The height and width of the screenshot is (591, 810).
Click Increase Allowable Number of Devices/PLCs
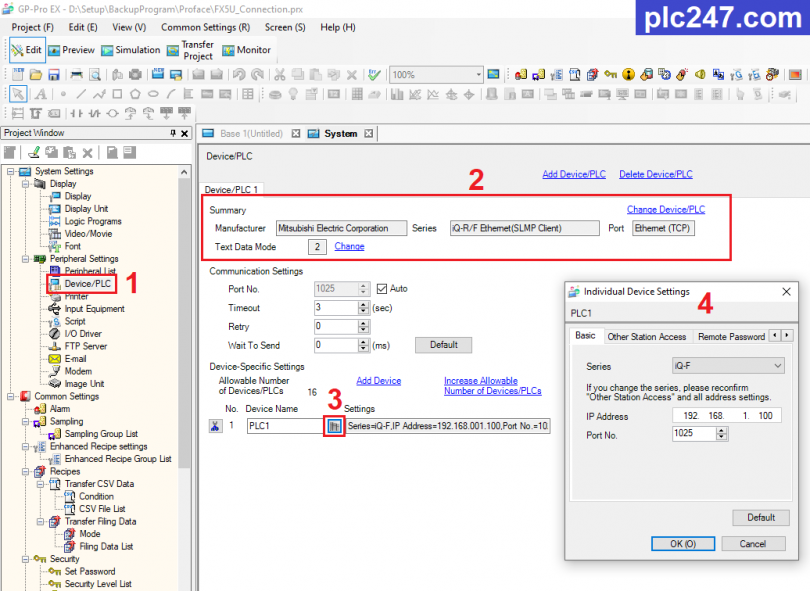click(x=493, y=386)
